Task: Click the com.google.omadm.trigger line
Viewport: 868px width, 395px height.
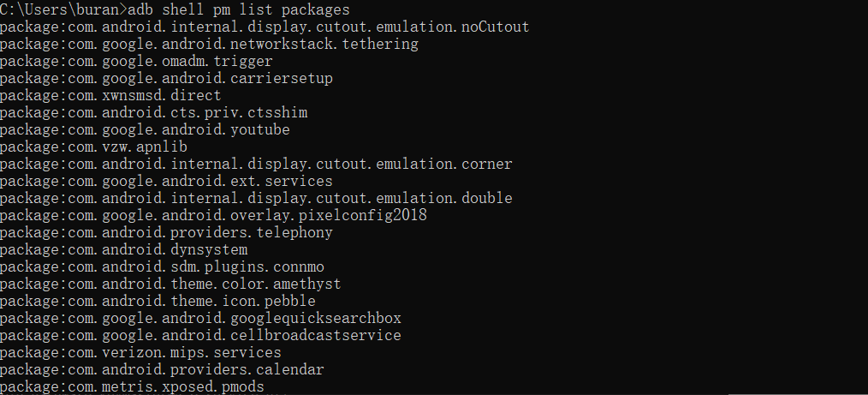Action: [136, 62]
